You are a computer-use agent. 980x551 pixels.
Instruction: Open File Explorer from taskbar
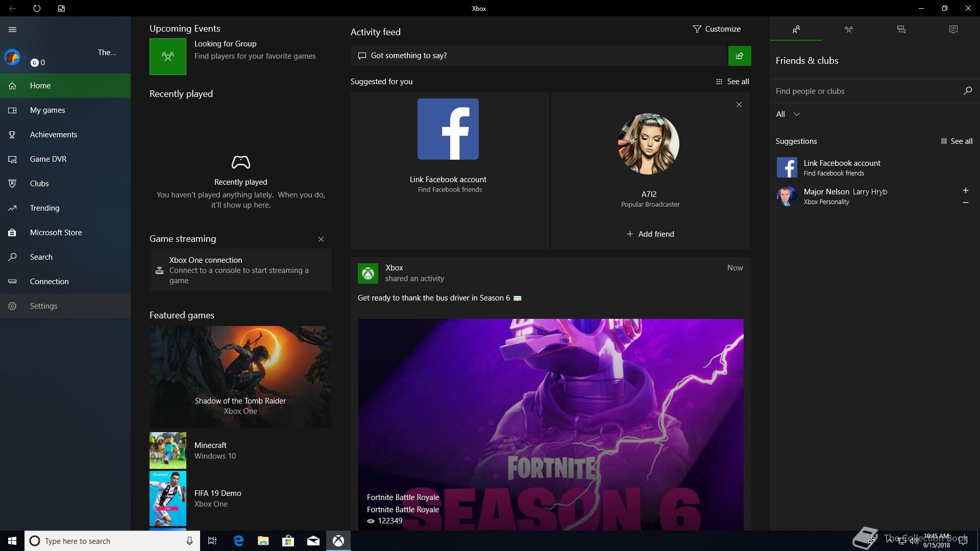pos(263,541)
